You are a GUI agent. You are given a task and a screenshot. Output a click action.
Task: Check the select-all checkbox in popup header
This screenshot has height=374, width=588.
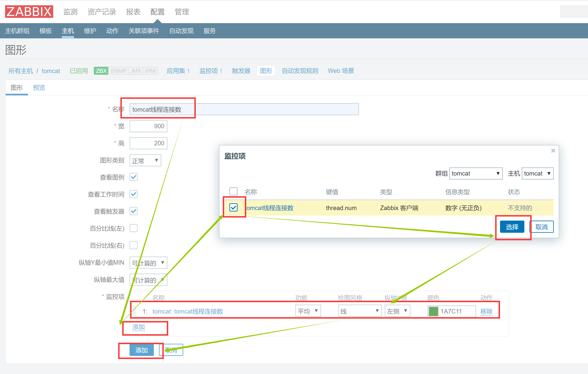click(x=233, y=191)
